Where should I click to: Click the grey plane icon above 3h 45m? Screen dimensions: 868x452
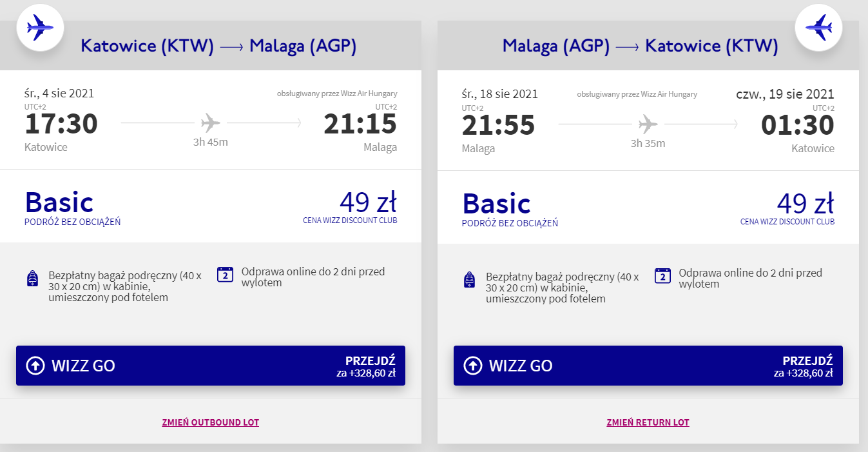coord(211,123)
